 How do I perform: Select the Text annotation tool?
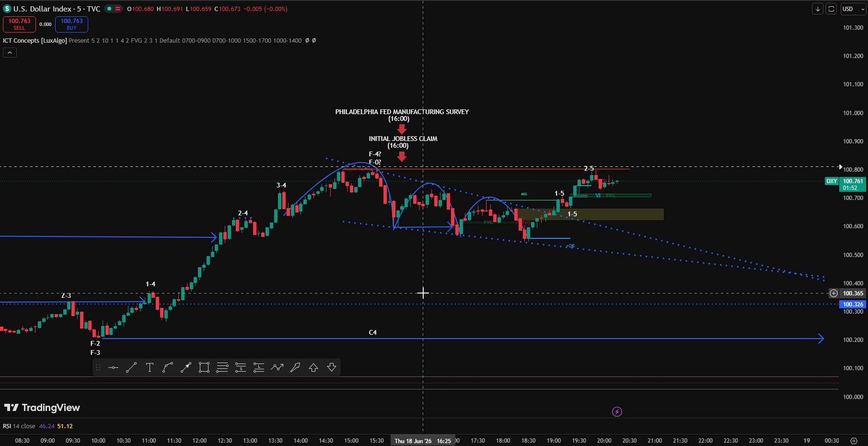(x=150, y=368)
